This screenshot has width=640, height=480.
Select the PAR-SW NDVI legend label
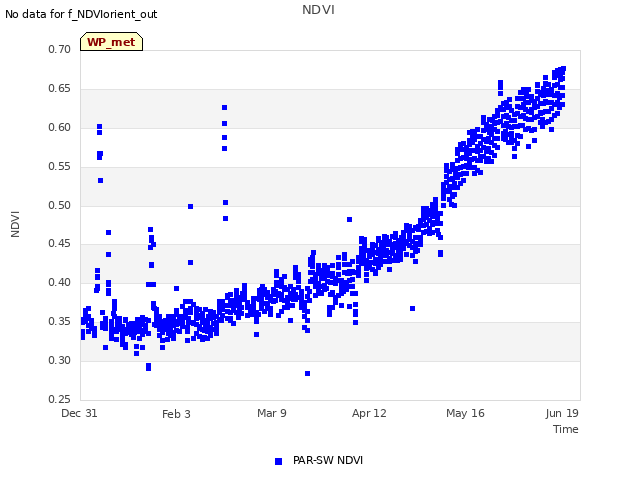click(x=328, y=460)
